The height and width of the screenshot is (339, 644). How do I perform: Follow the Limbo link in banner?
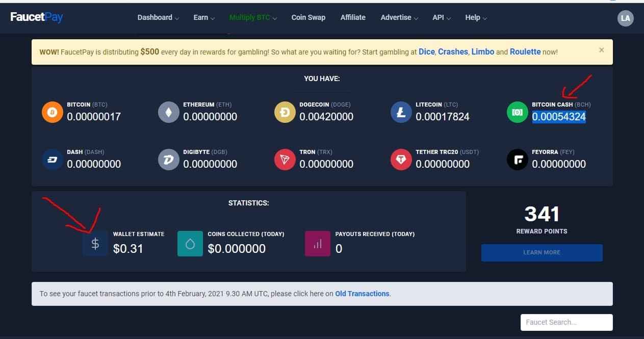pyautogui.click(x=482, y=52)
